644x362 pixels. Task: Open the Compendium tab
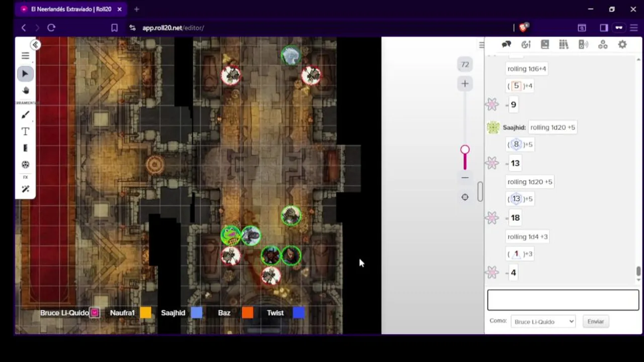click(x=564, y=45)
